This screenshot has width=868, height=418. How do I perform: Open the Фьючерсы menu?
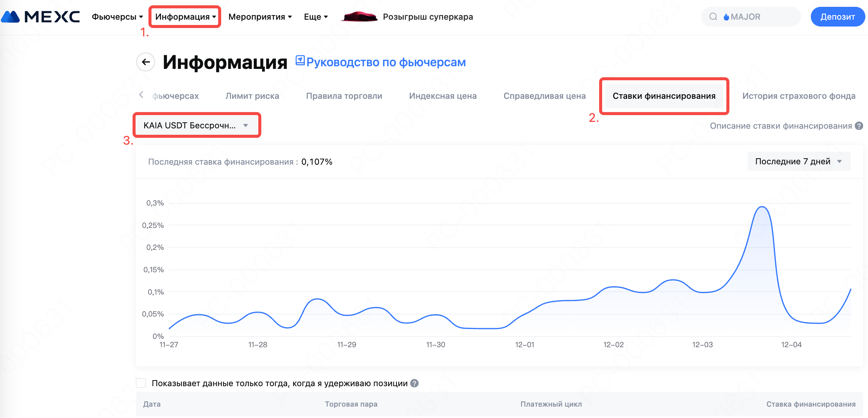click(117, 17)
